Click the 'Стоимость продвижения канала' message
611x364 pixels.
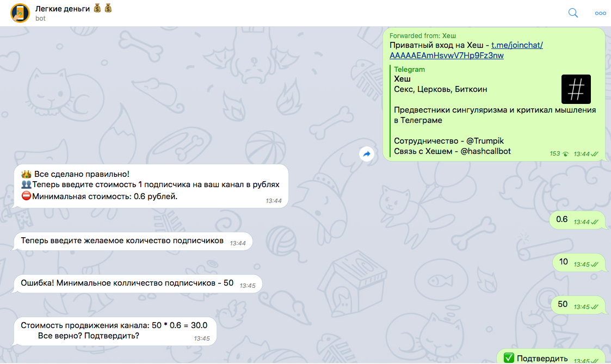pos(115,331)
